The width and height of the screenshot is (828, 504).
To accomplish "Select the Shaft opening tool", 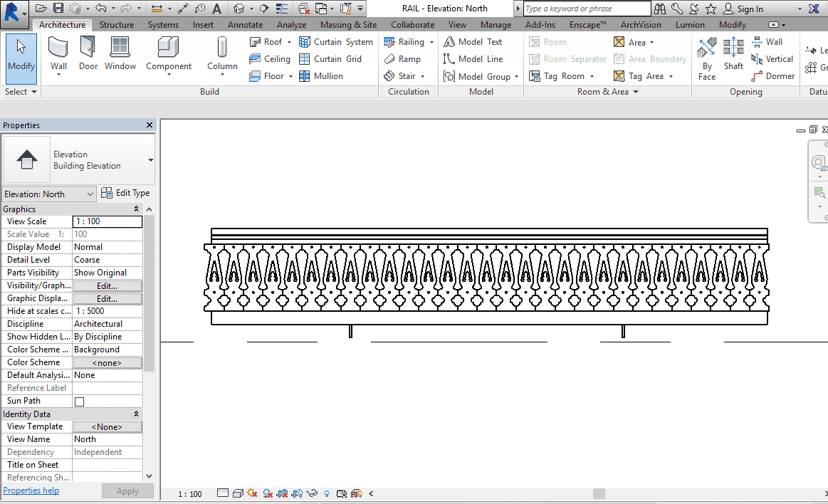I will [x=733, y=54].
